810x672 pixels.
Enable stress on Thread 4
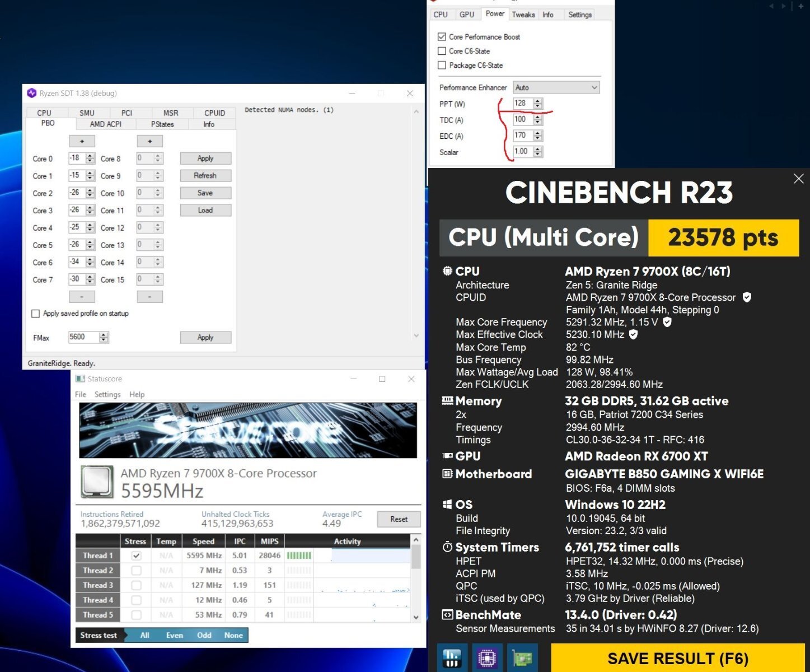(136, 600)
